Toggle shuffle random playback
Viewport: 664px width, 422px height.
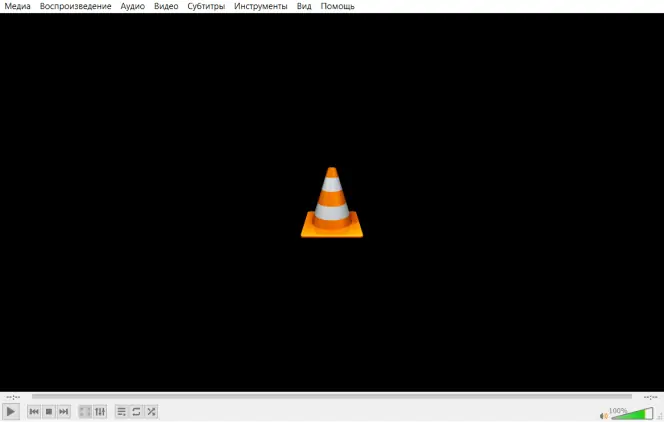tap(151, 411)
